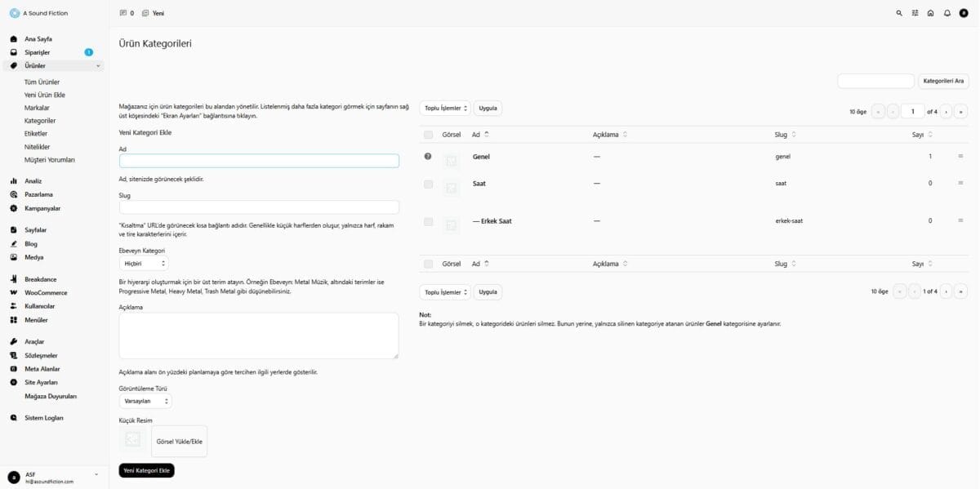The height and width of the screenshot is (489, 980).
Task: Click the search magnifier icon in top bar
Action: pyautogui.click(x=899, y=13)
